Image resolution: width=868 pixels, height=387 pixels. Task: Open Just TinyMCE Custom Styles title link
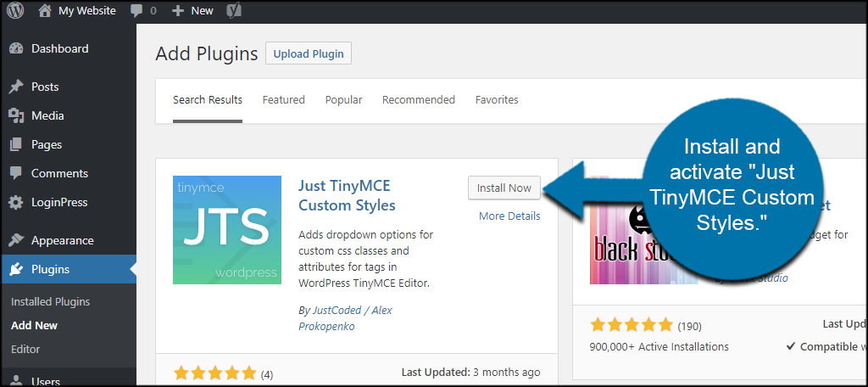click(347, 195)
